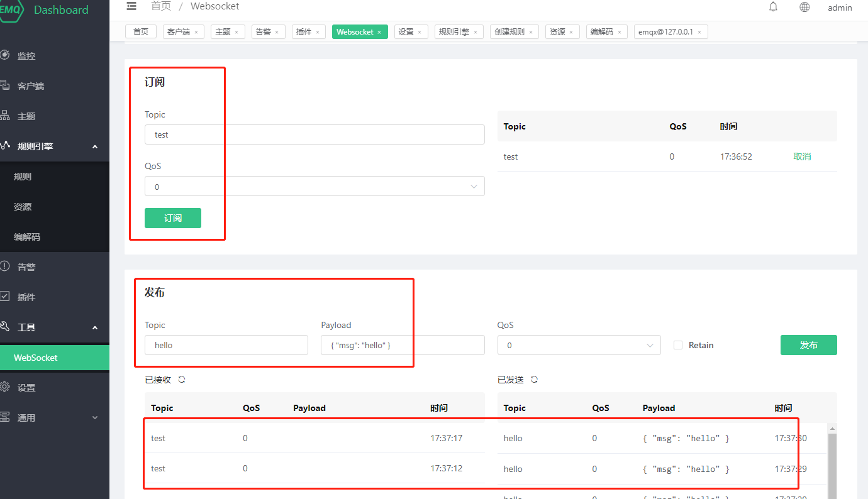Switch to the 首页 tab
The image size is (868, 499).
pos(141,32)
